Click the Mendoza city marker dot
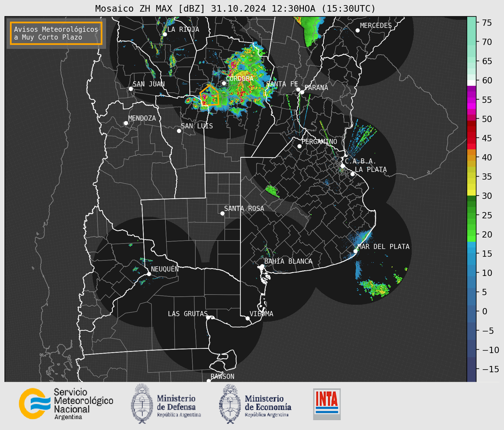Screen dimensions: 504x430 pyautogui.click(x=126, y=123)
